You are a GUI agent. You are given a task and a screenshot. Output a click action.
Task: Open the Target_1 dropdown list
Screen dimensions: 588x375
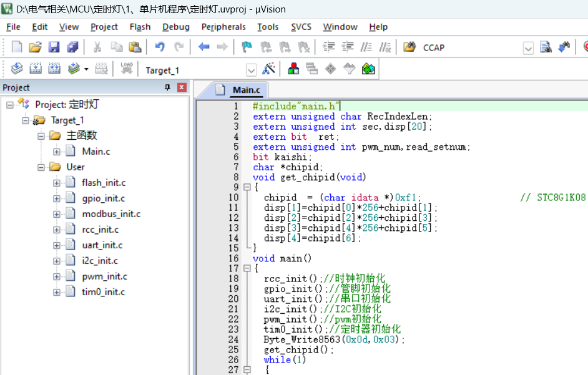click(251, 70)
